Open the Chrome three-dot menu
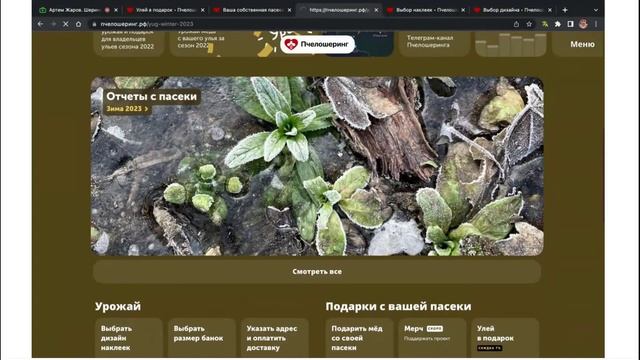Image resolution: width=640 pixels, height=360 pixels. [596, 24]
